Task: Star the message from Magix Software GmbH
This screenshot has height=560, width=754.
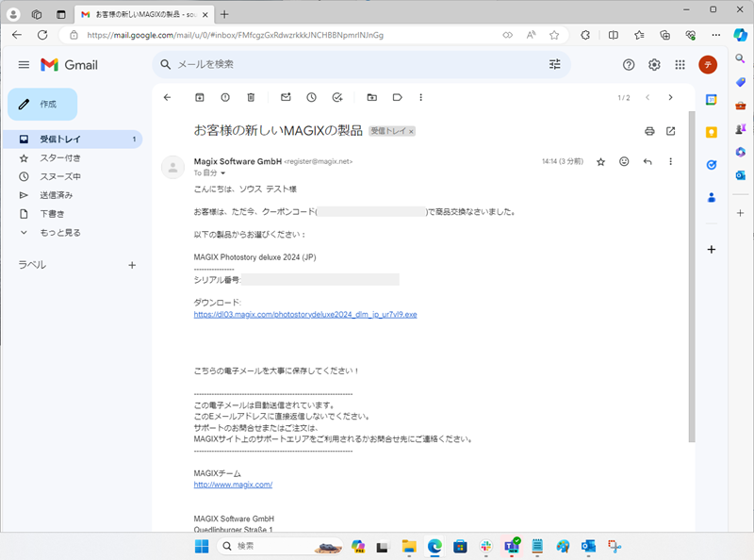Action: (x=600, y=161)
